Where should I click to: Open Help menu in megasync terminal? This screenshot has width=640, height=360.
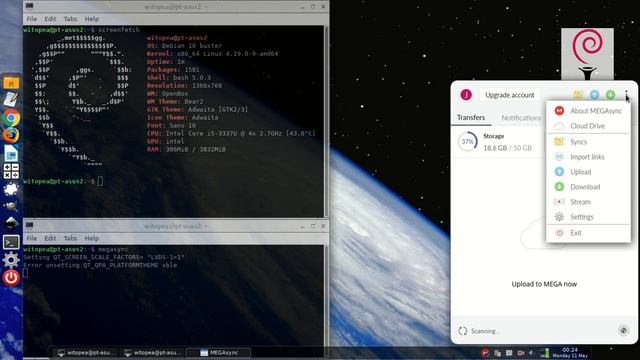(92, 238)
